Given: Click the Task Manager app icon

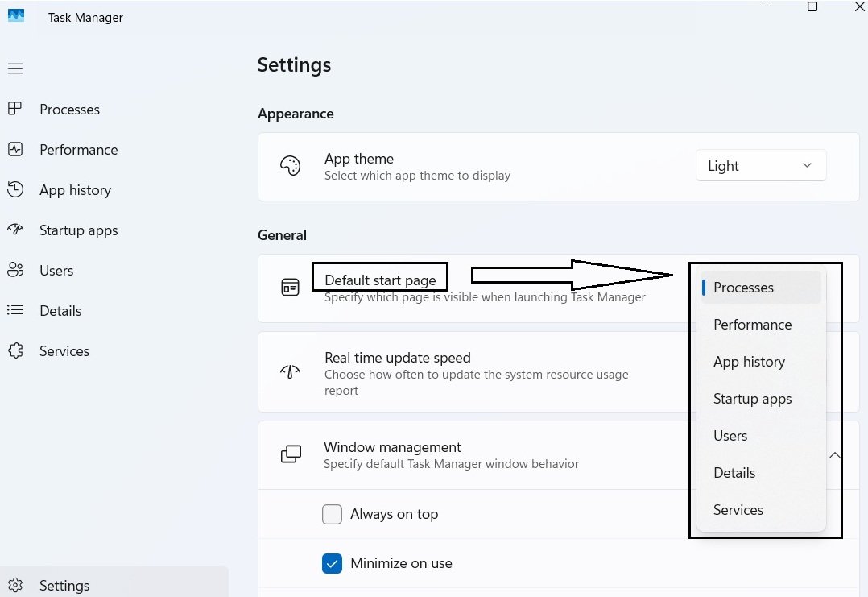Looking at the screenshot, I should coord(16,15).
